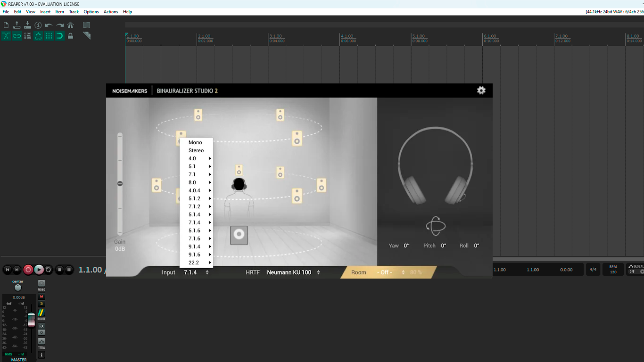Expand the 22.2 submenu

coord(197,263)
